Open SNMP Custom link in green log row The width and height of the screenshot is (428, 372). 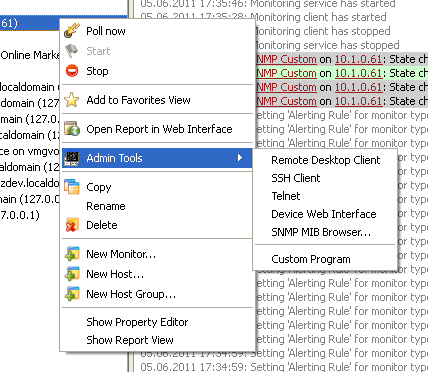tap(286, 73)
